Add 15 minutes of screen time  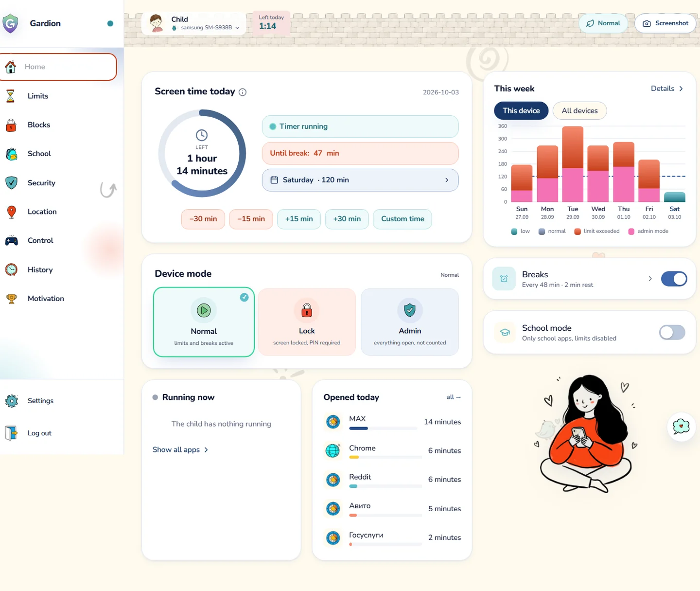[299, 219]
